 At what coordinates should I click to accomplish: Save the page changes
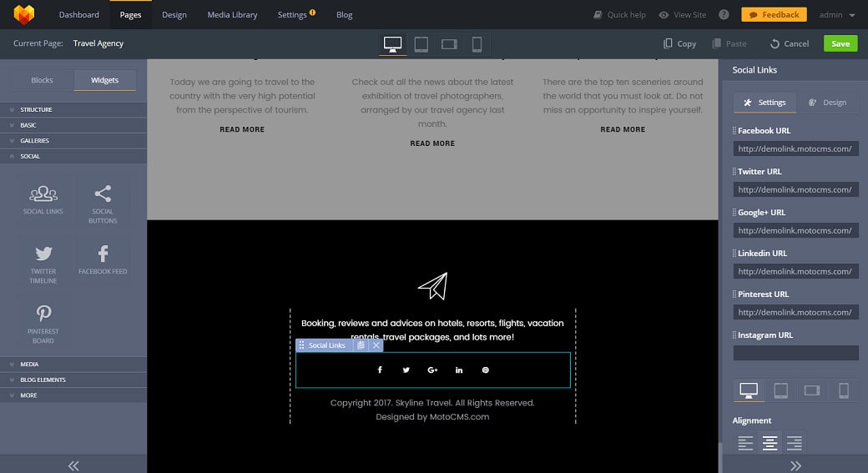[x=840, y=43]
